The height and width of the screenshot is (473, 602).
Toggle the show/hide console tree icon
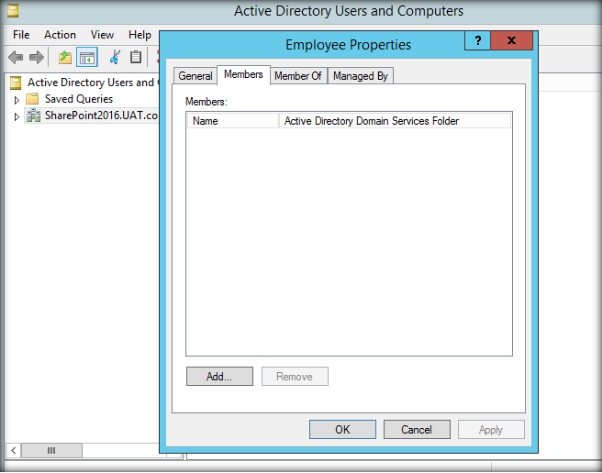click(x=87, y=58)
